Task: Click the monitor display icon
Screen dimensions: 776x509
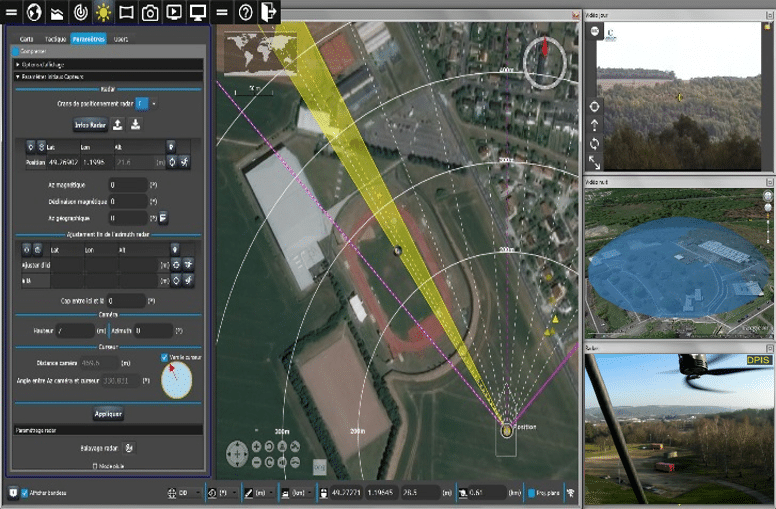Action: pyautogui.click(x=197, y=12)
